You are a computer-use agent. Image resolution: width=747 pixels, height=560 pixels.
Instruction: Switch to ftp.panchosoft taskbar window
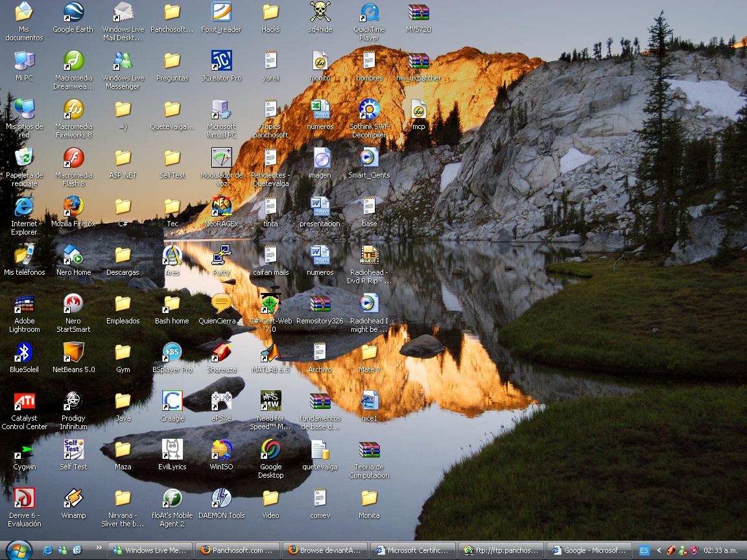pyautogui.click(x=501, y=550)
